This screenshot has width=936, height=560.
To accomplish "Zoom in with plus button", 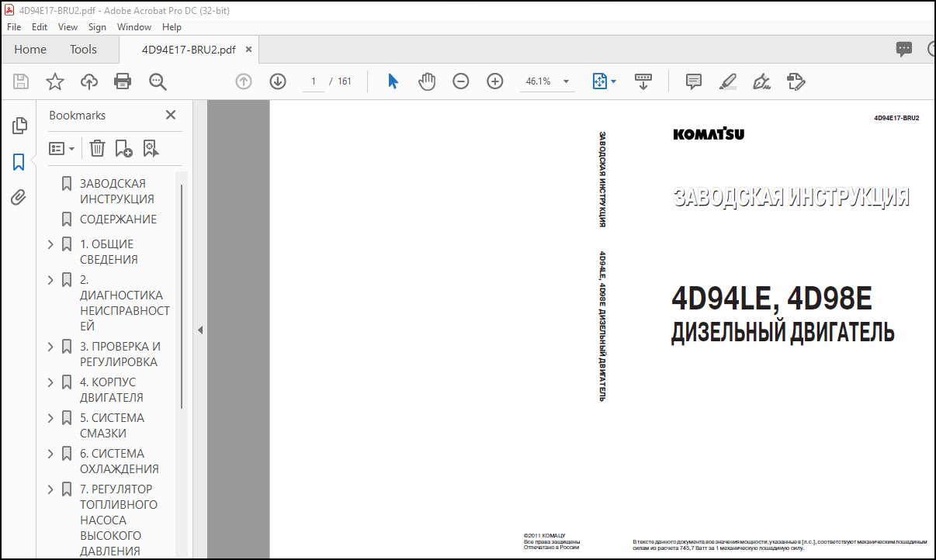I will coord(495,81).
